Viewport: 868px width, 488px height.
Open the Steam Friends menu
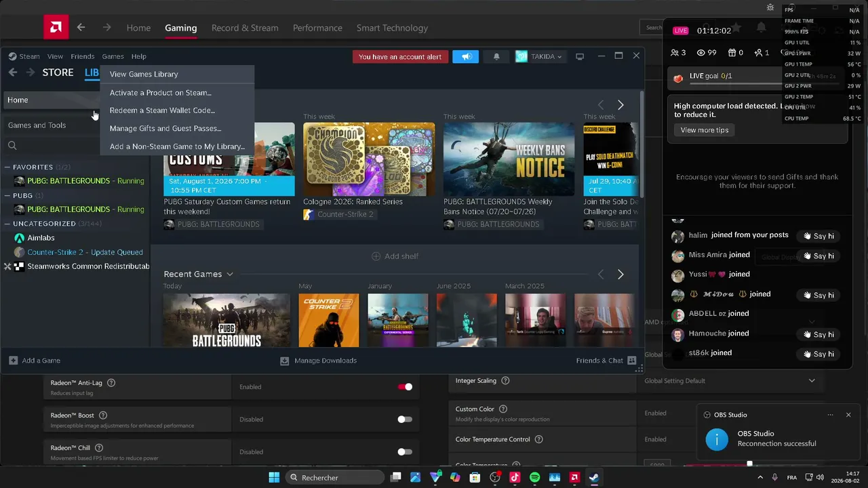pos(83,56)
